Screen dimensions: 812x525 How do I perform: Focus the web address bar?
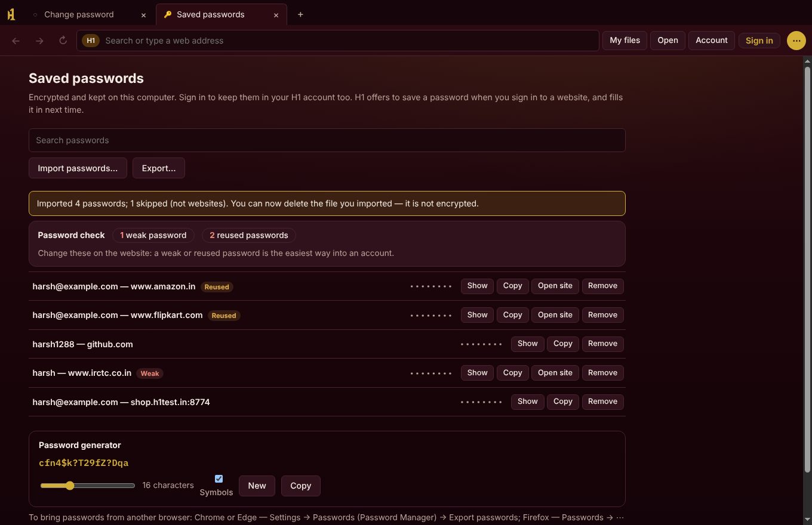point(338,41)
